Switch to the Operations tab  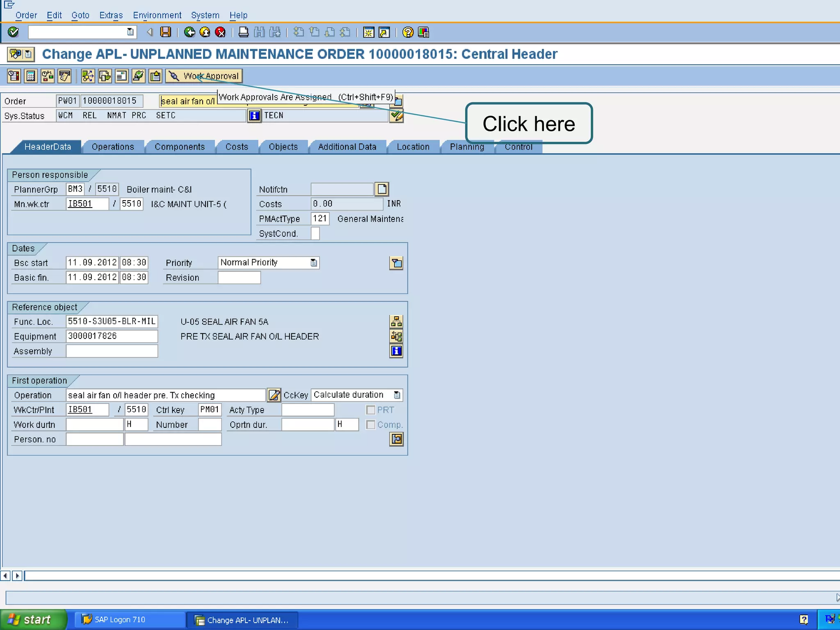coord(113,147)
